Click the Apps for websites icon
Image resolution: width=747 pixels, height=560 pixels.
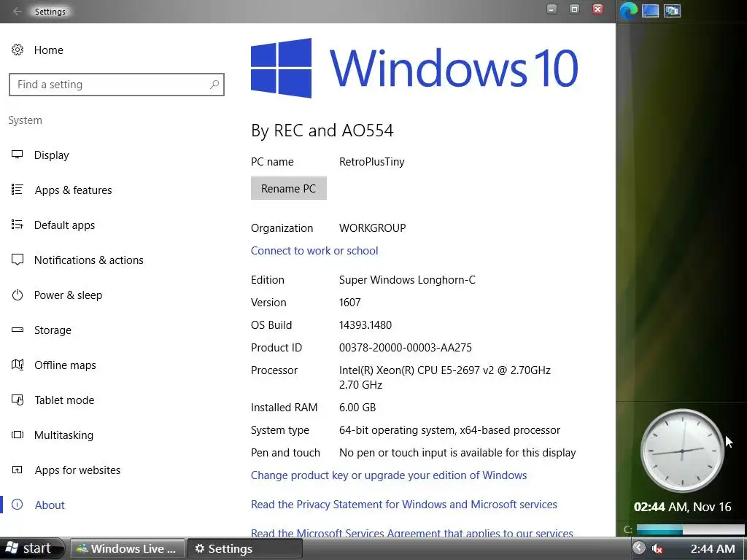click(x=18, y=470)
